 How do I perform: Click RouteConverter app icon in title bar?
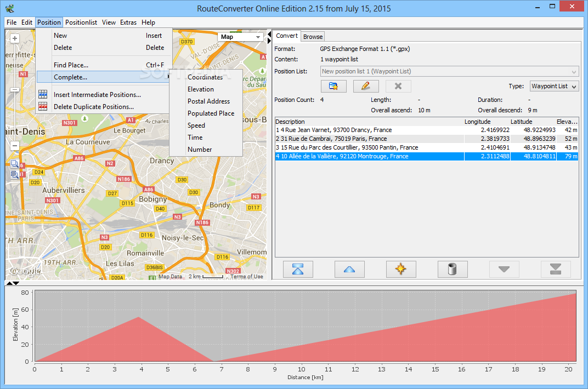(10, 8)
